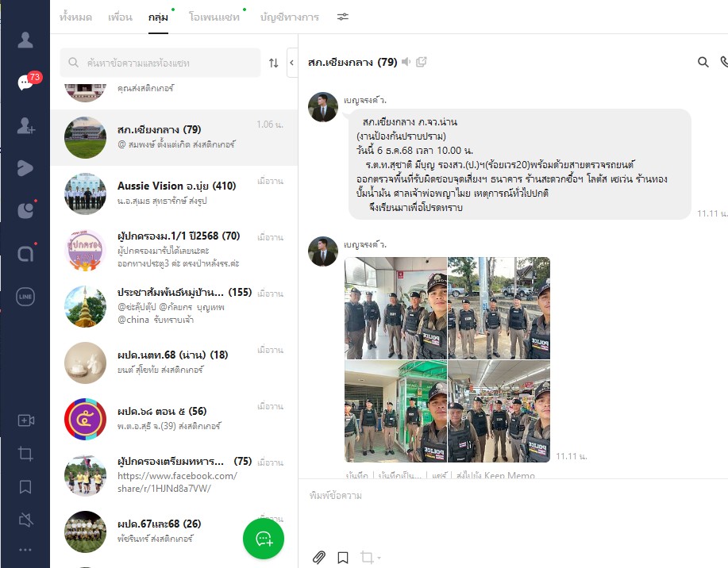Open chat tab filter settings sliders
728x568 pixels.
pyautogui.click(x=342, y=17)
